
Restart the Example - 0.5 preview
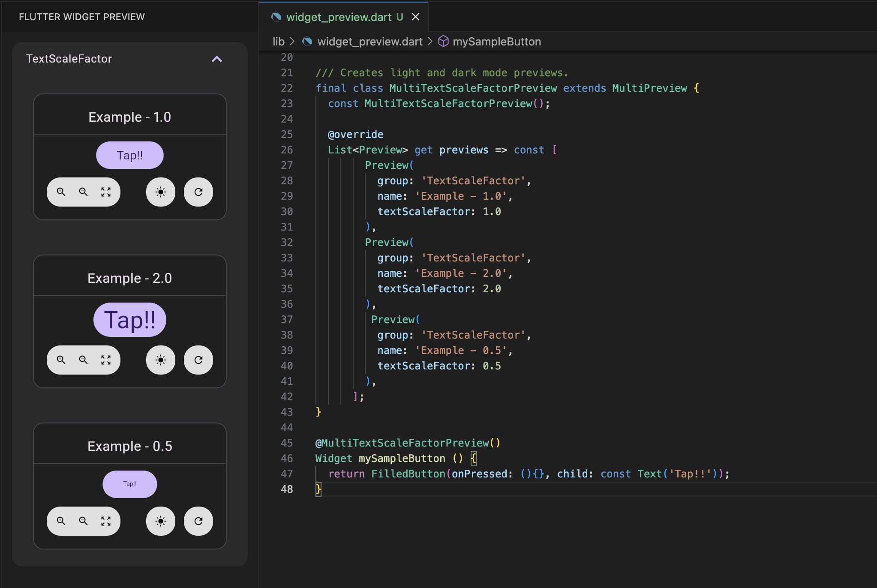tap(198, 521)
